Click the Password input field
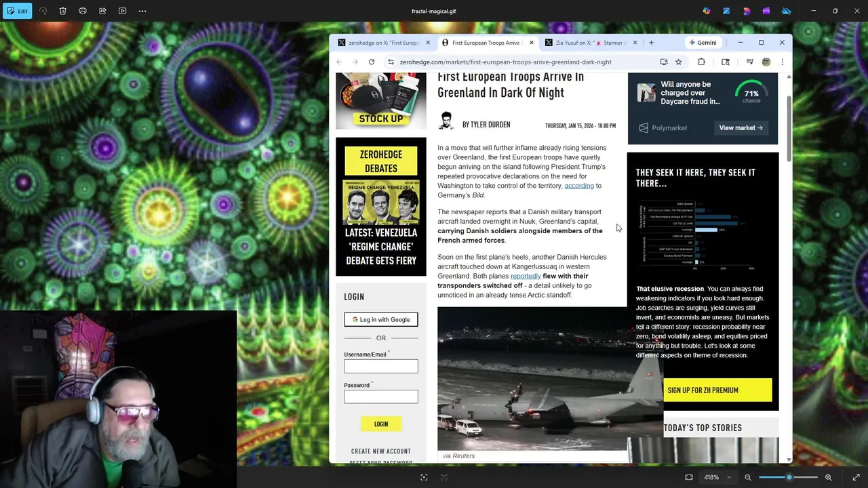Image resolution: width=868 pixels, height=488 pixels. click(x=381, y=397)
